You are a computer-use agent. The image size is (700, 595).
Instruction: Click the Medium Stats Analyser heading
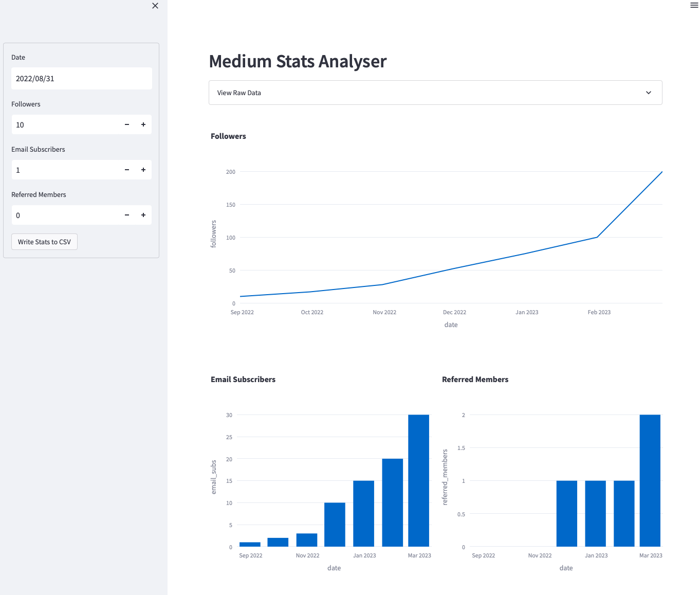298,61
